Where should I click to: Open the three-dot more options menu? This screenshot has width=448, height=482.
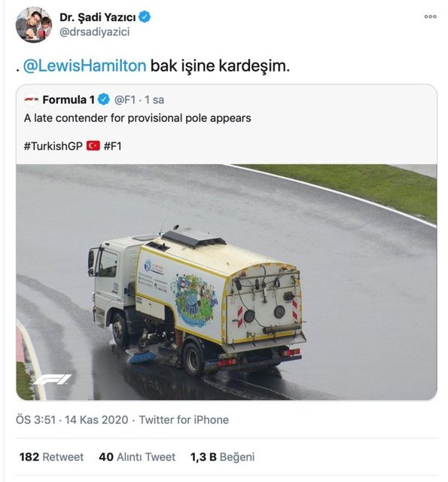point(430,17)
